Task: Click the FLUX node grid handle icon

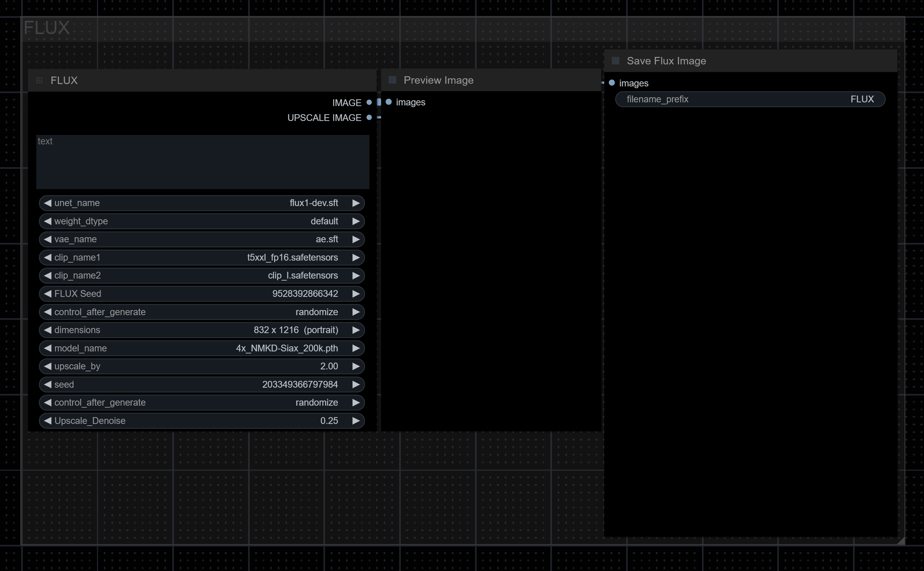Action: 39,80
